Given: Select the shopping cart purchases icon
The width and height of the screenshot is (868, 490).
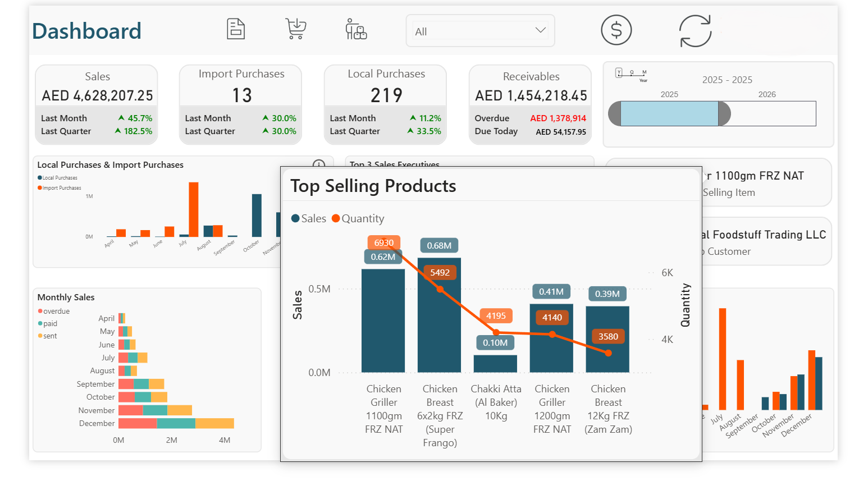Looking at the screenshot, I should tap(295, 29).
